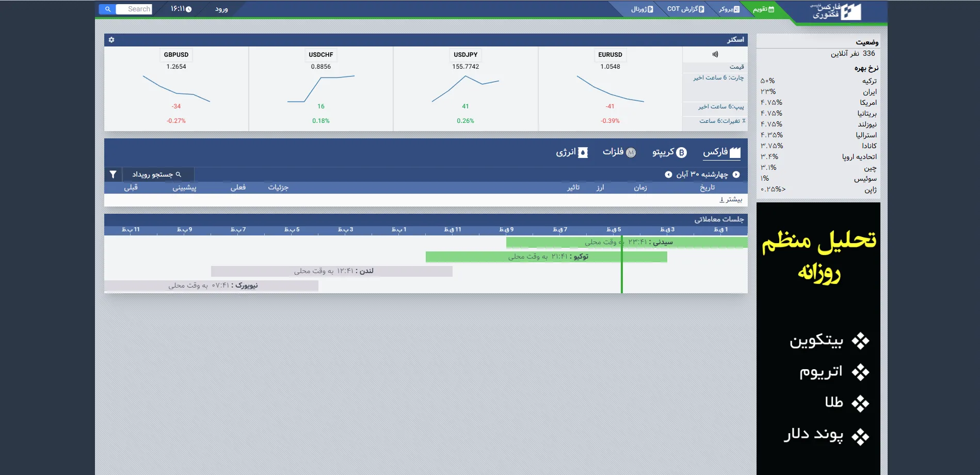Click the clock icon showing ۱۶:۱۱
This screenshot has height=475, width=980.
click(188, 9)
